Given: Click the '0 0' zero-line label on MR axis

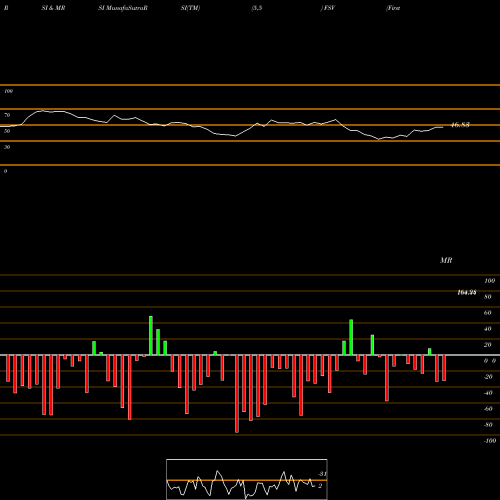Looking at the screenshot, I should tap(490, 361).
